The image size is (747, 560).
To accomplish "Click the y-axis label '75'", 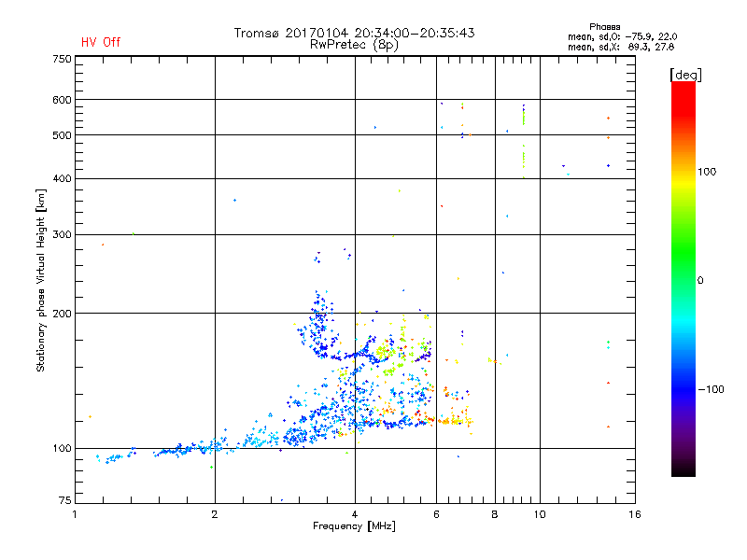I will 65,500.
